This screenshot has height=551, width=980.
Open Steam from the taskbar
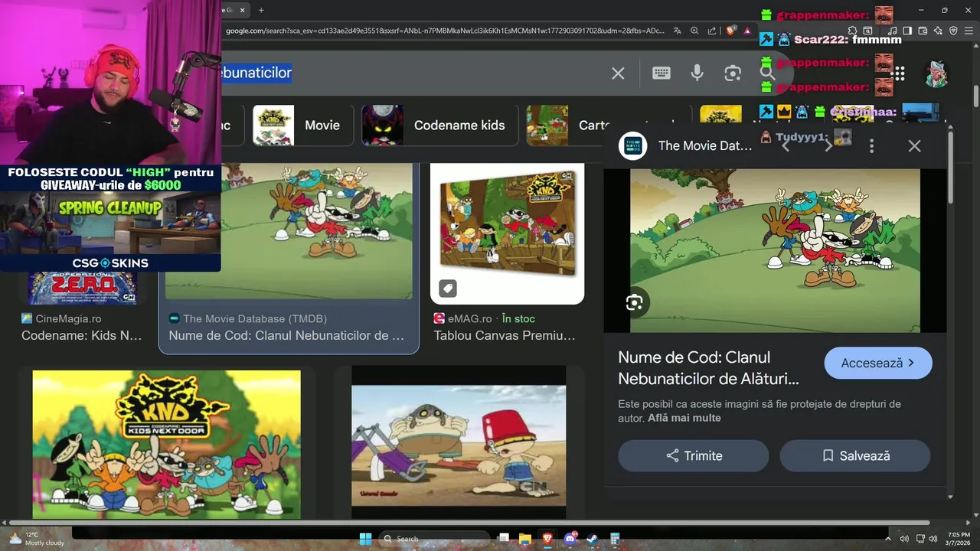[x=592, y=539]
